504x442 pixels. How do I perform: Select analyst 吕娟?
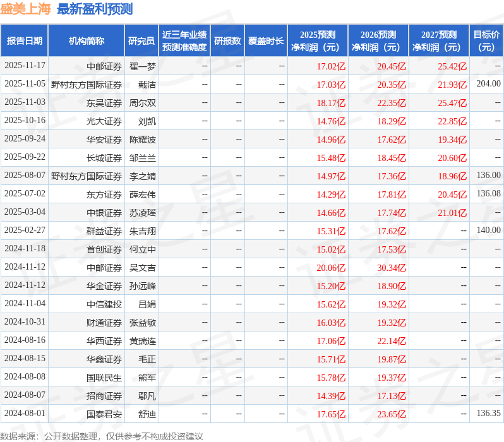[147, 305]
